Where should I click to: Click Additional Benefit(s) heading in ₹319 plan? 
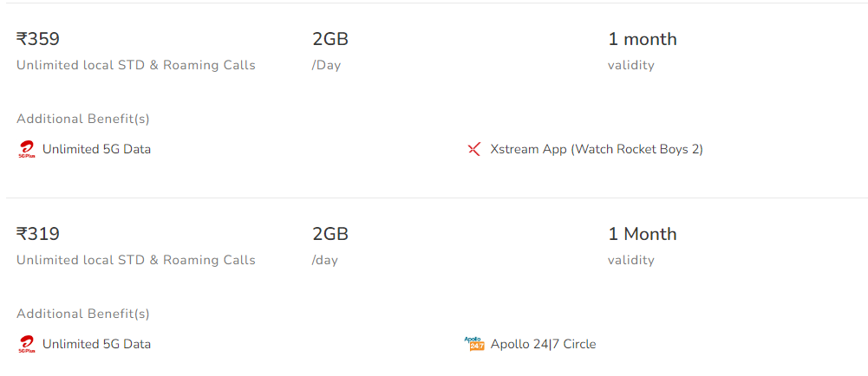tap(83, 314)
